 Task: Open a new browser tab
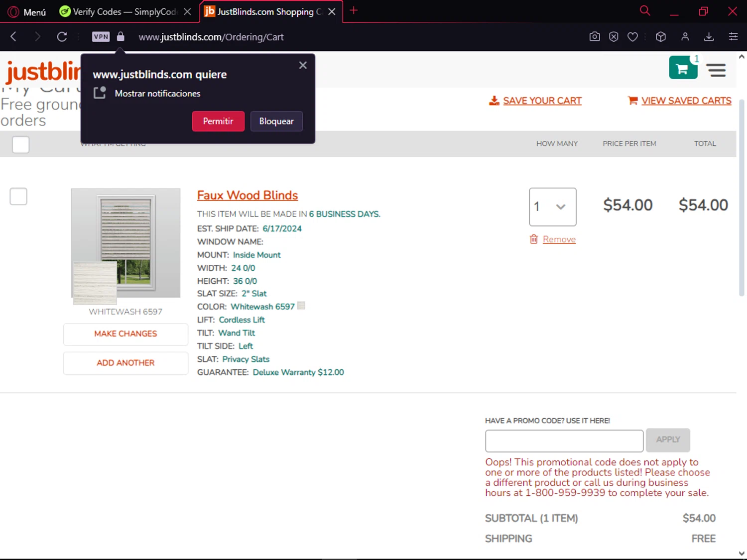(354, 10)
